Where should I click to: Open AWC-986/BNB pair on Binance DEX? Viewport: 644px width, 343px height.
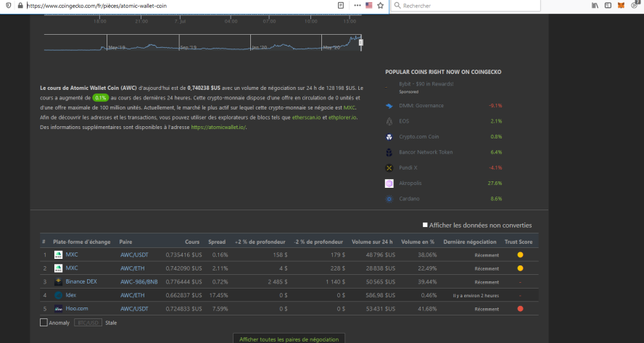click(139, 282)
